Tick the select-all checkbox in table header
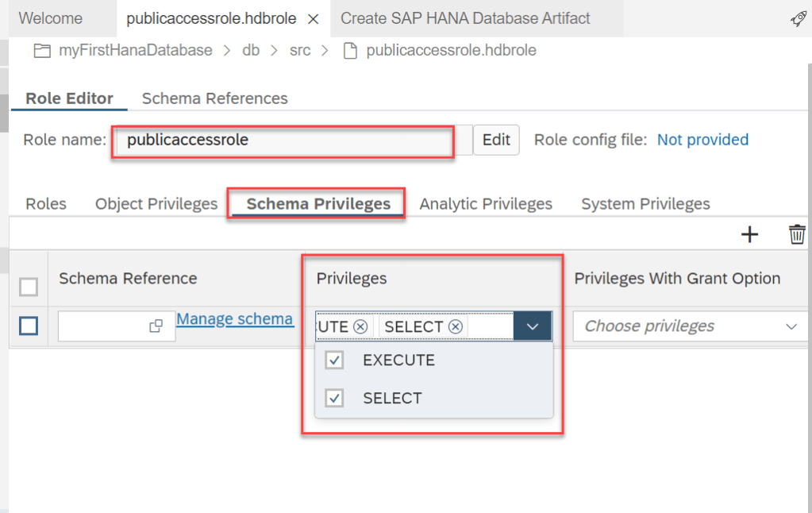Screen dimensions: 812x513 28,287
